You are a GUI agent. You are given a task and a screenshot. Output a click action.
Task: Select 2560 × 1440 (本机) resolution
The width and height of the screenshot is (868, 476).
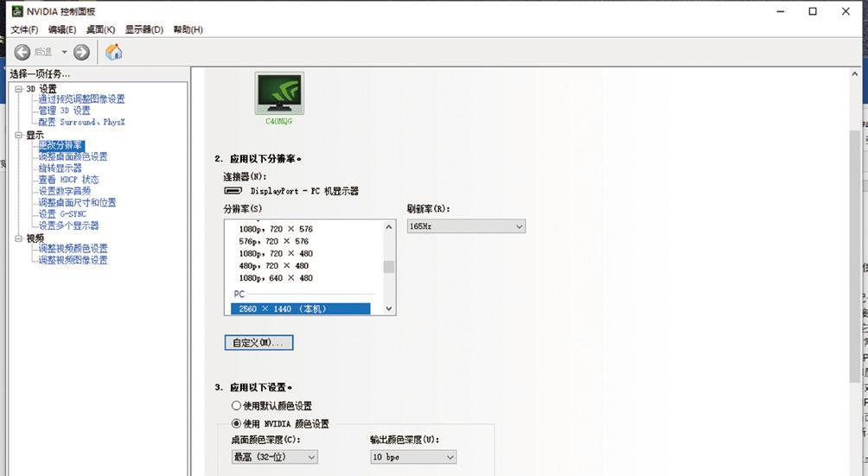[x=301, y=309]
